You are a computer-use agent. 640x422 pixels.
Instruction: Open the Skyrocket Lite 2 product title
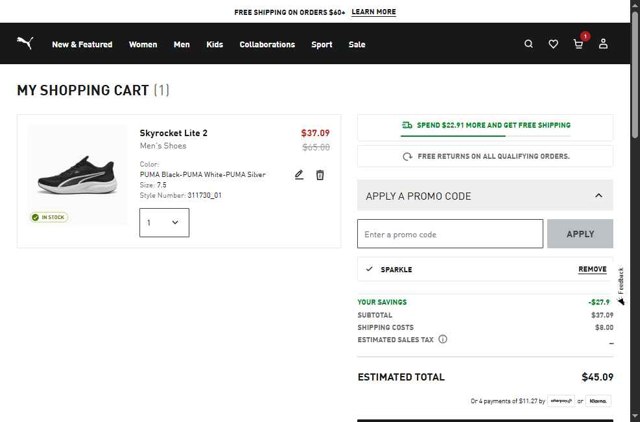pyautogui.click(x=174, y=133)
